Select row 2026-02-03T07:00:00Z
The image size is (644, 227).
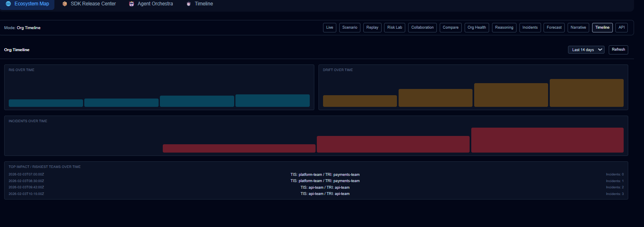316,175
